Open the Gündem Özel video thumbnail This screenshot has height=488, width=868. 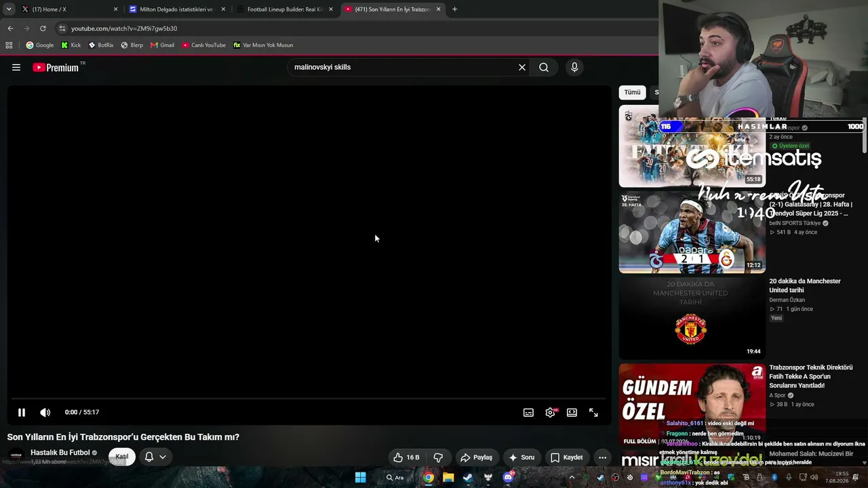[692, 404]
